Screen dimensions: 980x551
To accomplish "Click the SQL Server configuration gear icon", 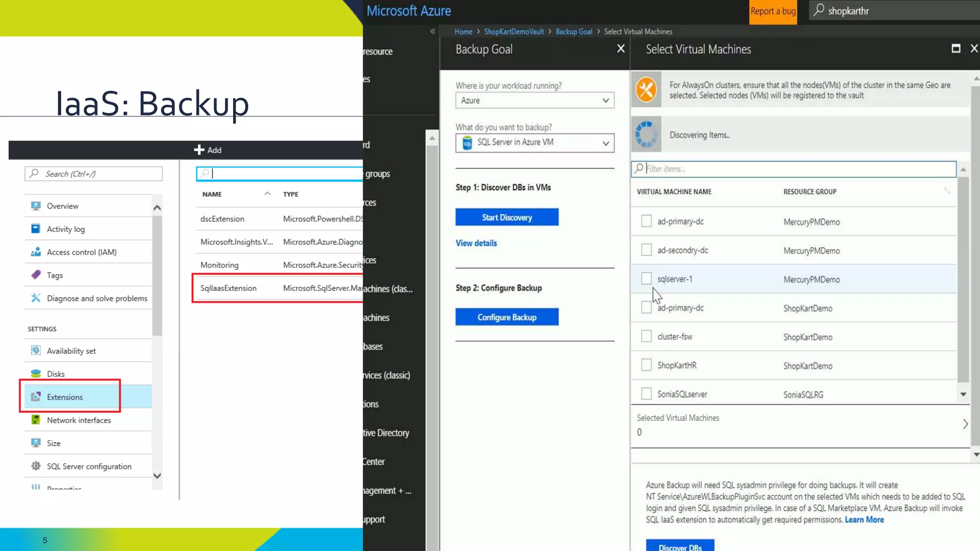I will pos(36,465).
